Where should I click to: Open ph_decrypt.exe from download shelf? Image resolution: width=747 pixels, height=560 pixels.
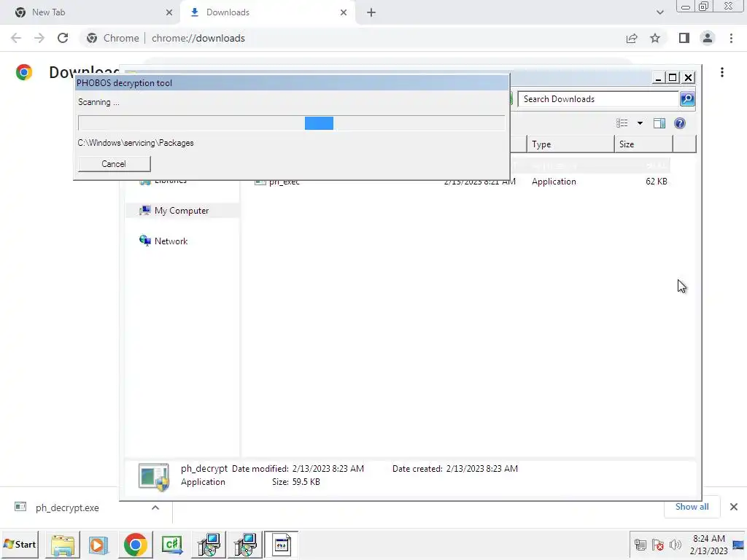pos(66,507)
